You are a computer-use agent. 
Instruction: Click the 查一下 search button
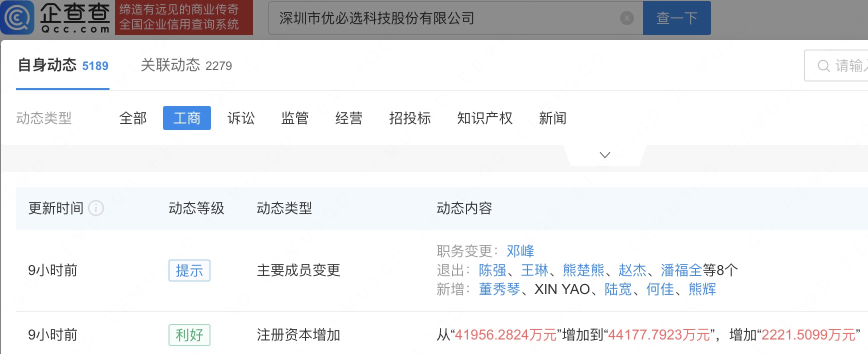pyautogui.click(x=677, y=18)
